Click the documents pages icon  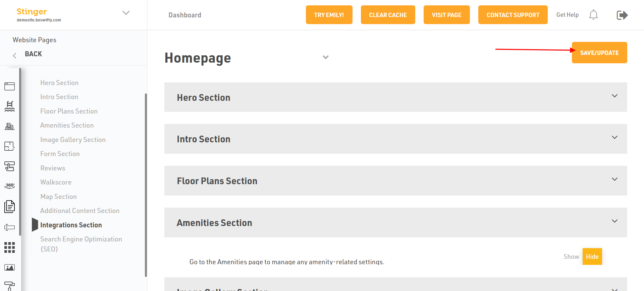point(9,206)
